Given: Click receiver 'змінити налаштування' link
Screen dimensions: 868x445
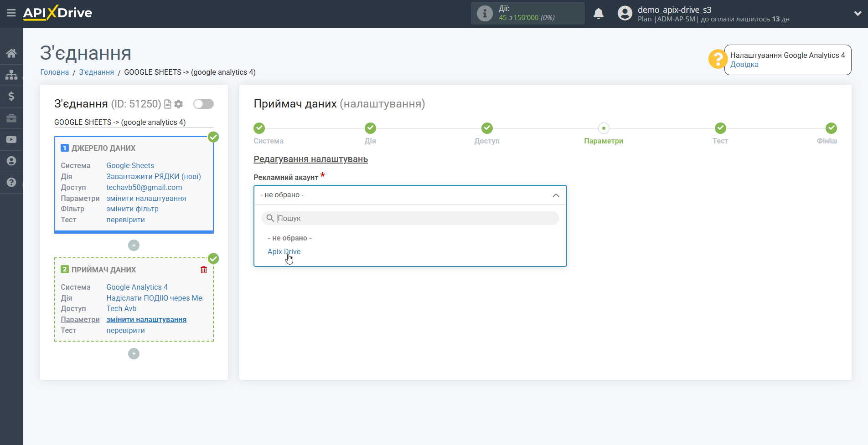Looking at the screenshot, I should click(x=146, y=320).
